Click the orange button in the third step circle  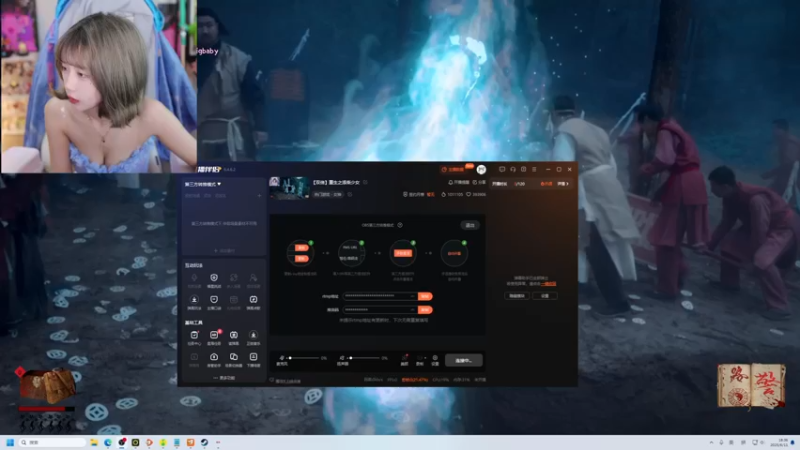click(x=403, y=253)
